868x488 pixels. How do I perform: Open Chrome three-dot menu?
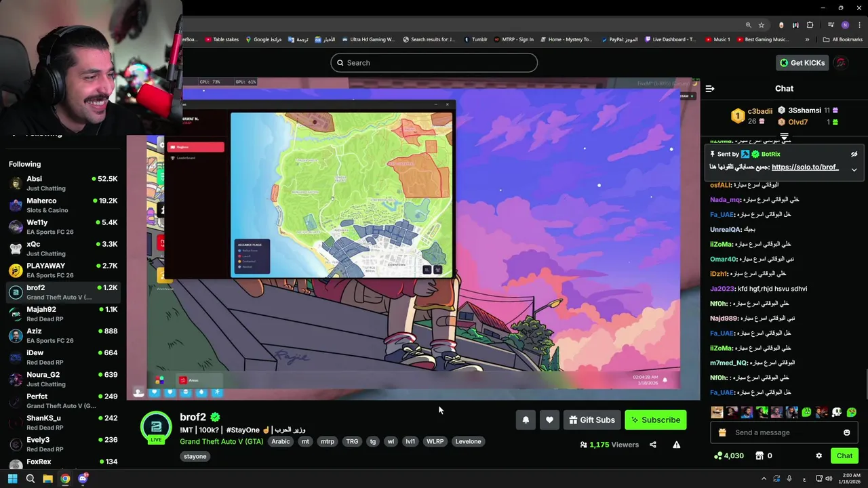(859, 25)
